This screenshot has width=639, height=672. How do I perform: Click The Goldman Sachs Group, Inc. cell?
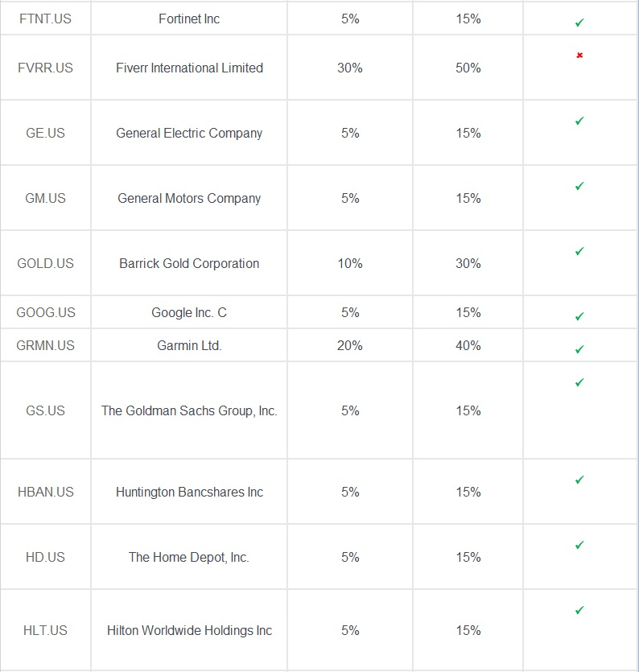tap(189, 410)
